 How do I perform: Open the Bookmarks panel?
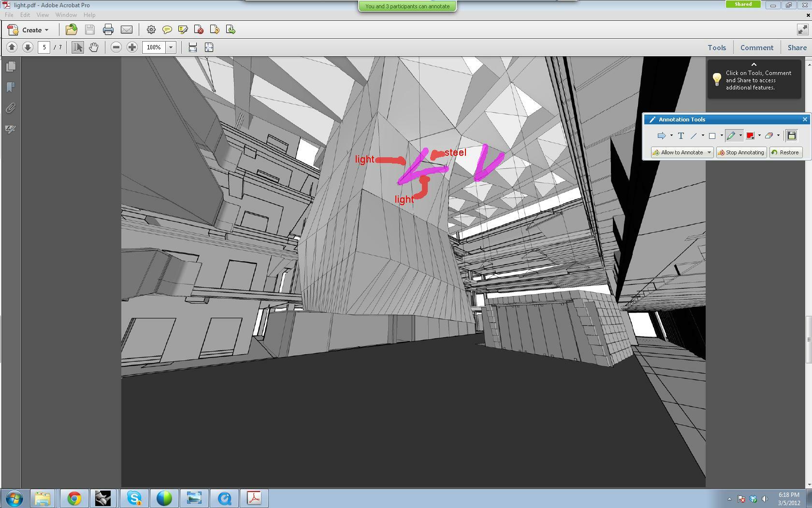click(11, 87)
